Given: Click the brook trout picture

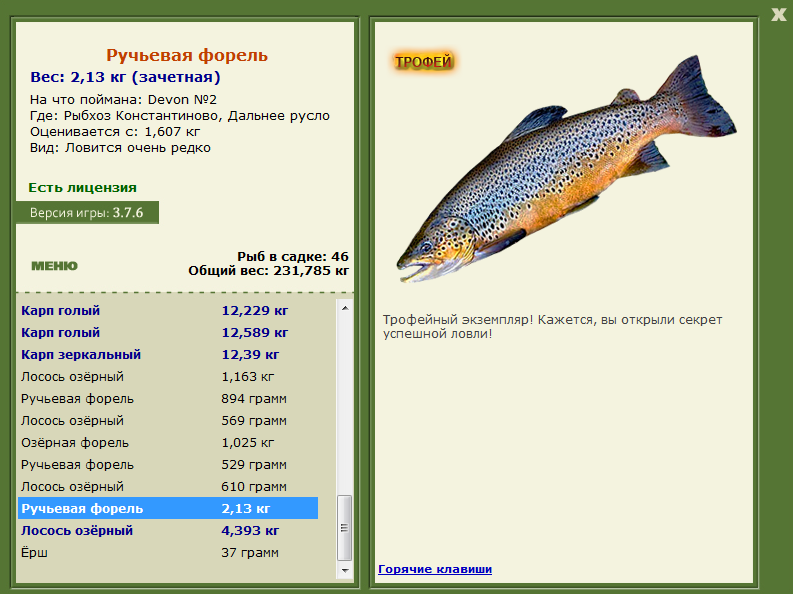Looking at the screenshot, I should 566,169.
